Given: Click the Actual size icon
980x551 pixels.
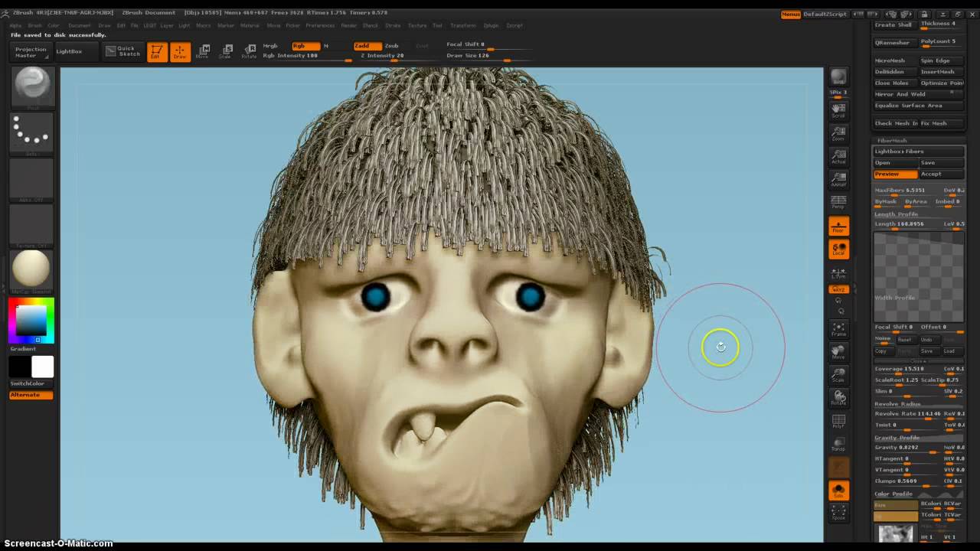Looking at the screenshot, I should 838,156.
